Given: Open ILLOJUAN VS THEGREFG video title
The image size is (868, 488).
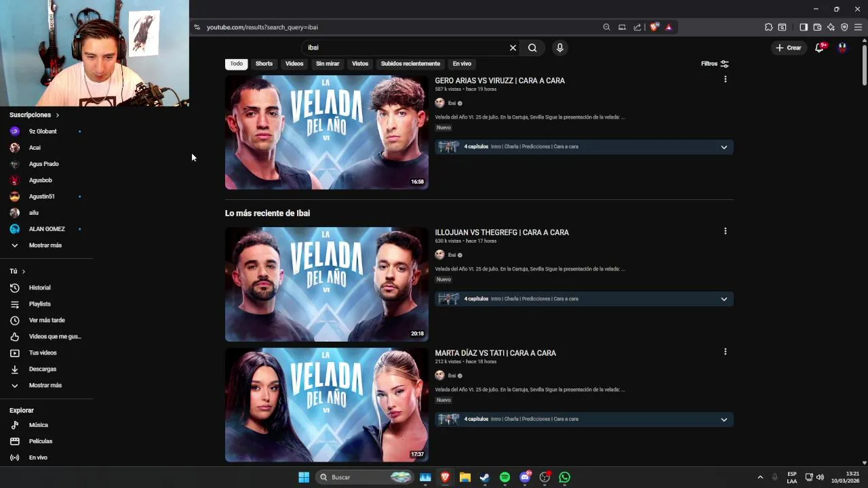Looking at the screenshot, I should pyautogui.click(x=502, y=232).
